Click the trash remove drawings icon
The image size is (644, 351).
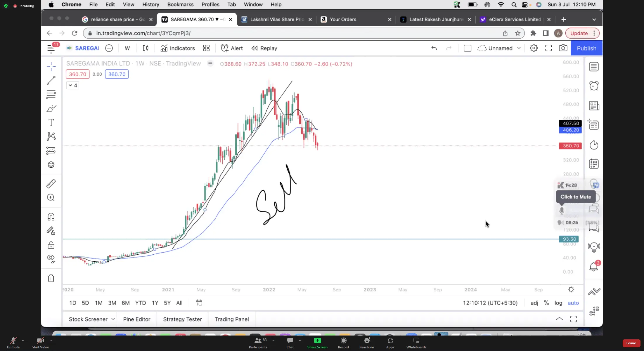[51, 278]
